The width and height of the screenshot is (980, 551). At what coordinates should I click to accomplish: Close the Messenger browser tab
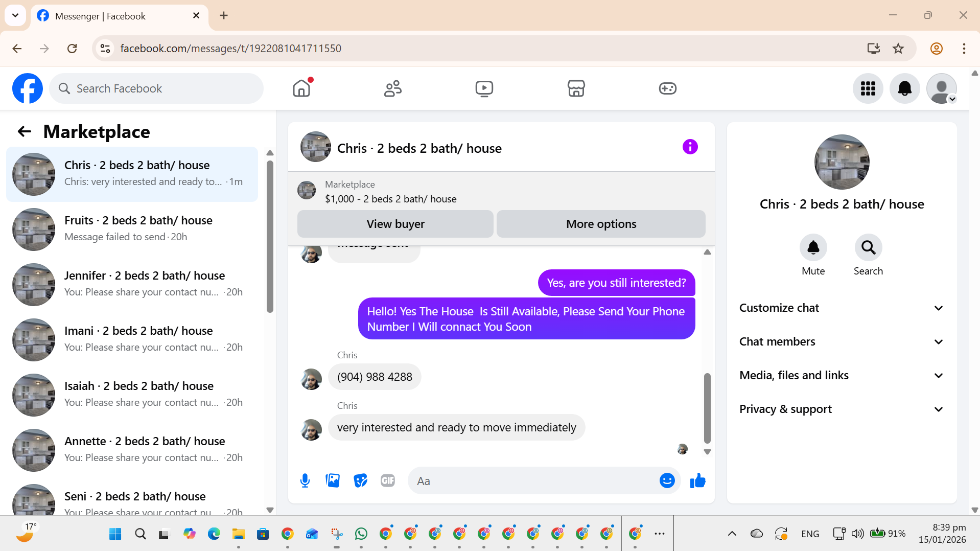click(196, 16)
